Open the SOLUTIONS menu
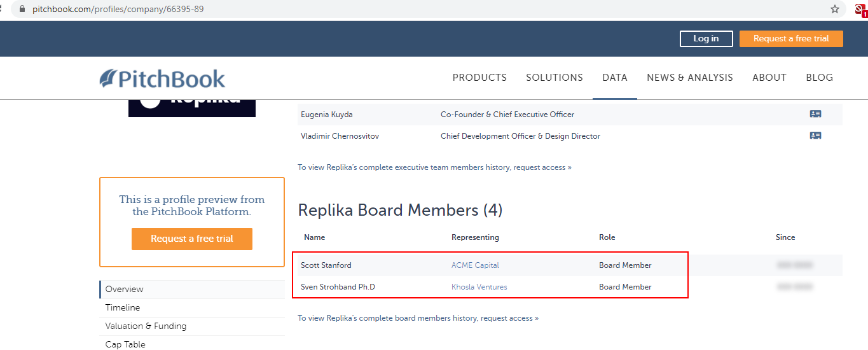This screenshot has height=350, width=868. [555, 78]
